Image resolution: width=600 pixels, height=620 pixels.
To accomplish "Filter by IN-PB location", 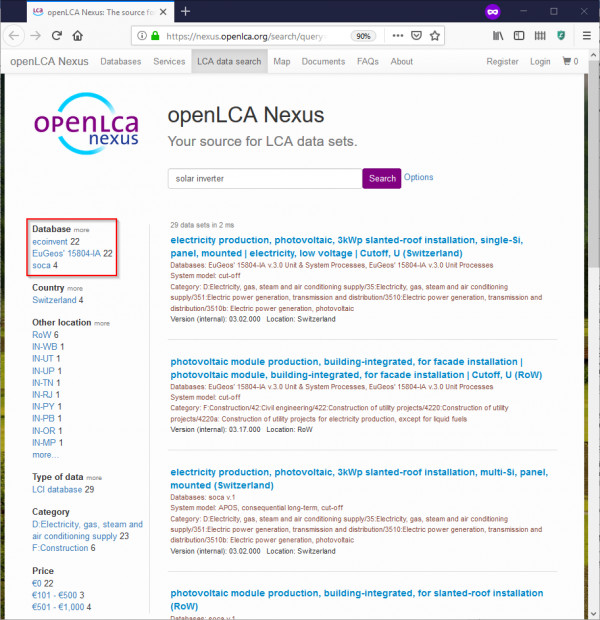I will coord(44,418).
